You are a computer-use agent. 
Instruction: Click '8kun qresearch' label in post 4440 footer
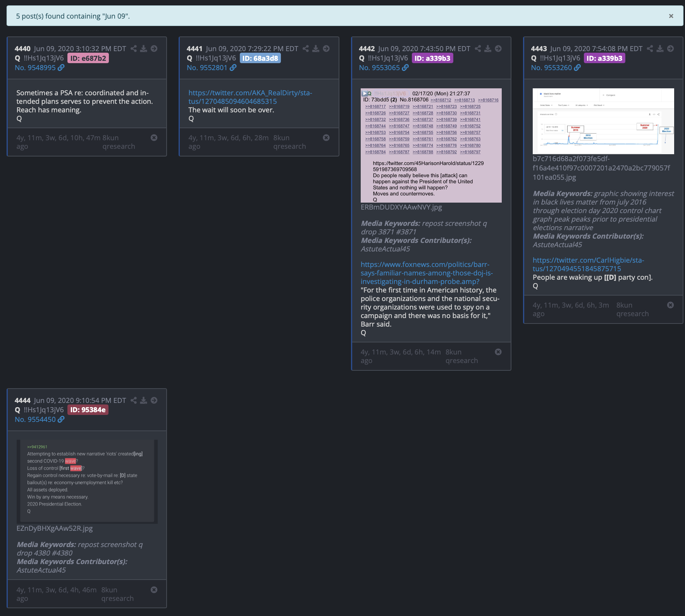[x=119, y=142]
